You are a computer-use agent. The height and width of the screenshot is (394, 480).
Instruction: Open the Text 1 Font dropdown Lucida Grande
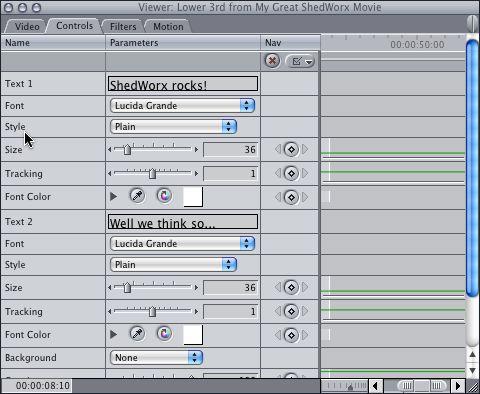[x=182, y=106]
